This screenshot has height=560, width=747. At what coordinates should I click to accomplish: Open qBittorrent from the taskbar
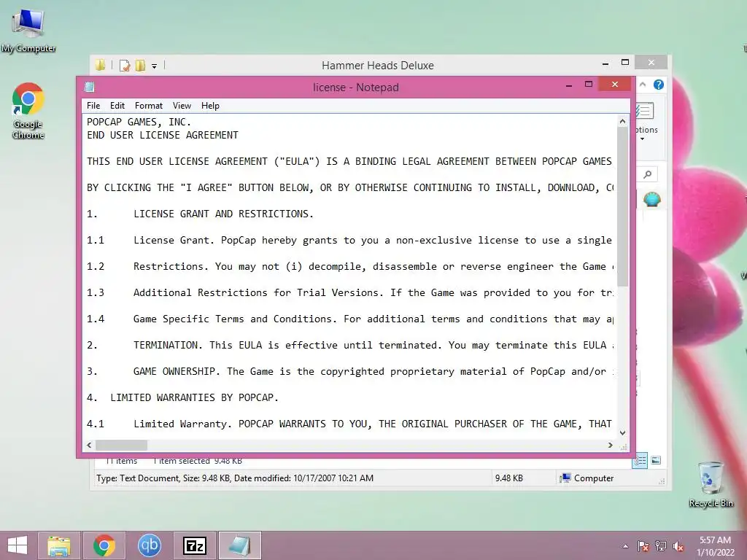click(149, 545)
